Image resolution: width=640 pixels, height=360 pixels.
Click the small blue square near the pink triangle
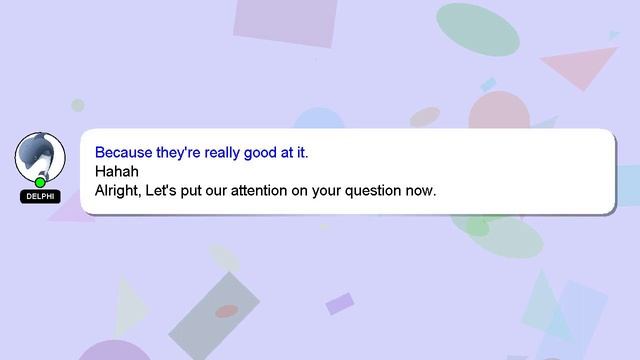click(488, 84)
